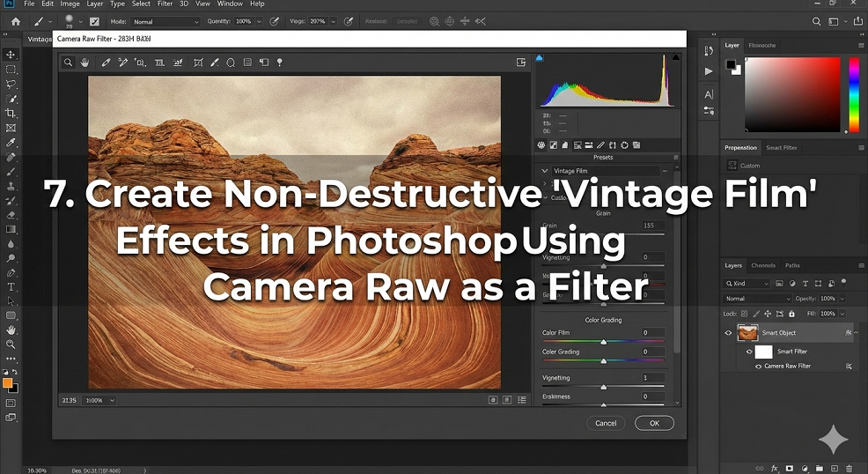The width and height of the screenshot is (868, 474).
Task: Select the Hand tool in Photoshop's left toolbar
Action: click(11, 330)
